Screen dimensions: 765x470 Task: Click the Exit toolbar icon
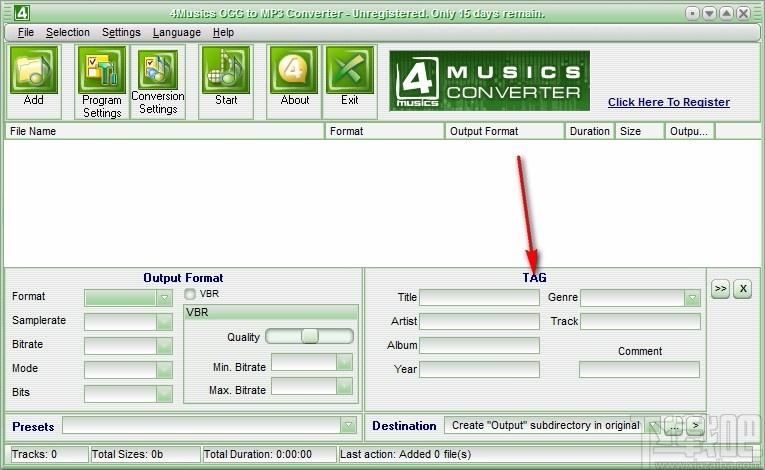(x=350, y=70)
